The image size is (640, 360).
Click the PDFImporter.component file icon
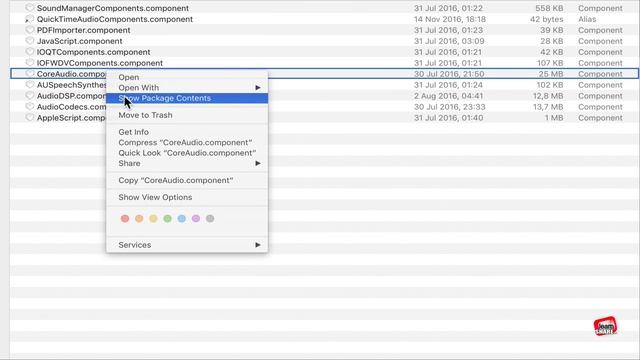29,30
